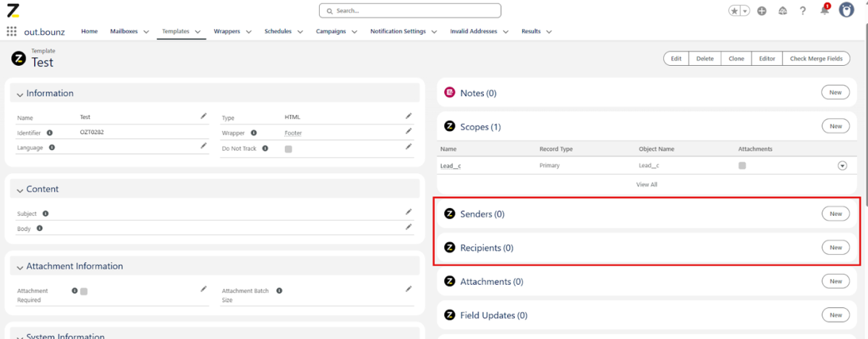Open the Footer wrapper link

[293, 133]
